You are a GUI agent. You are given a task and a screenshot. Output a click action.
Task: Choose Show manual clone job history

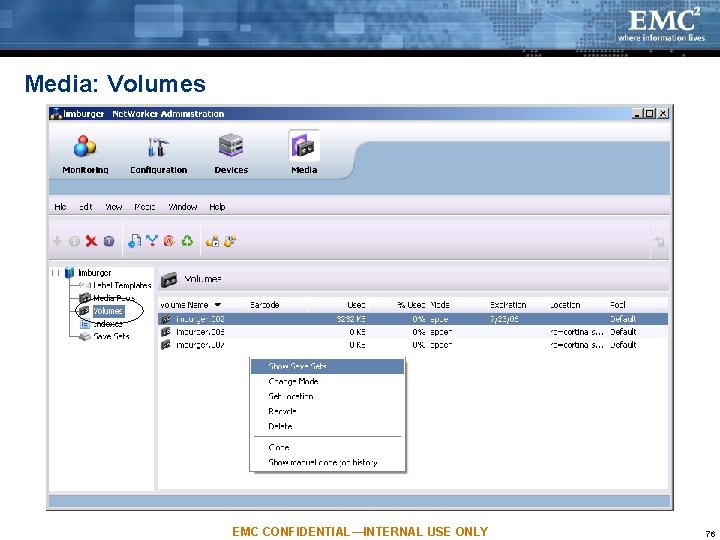327,462
